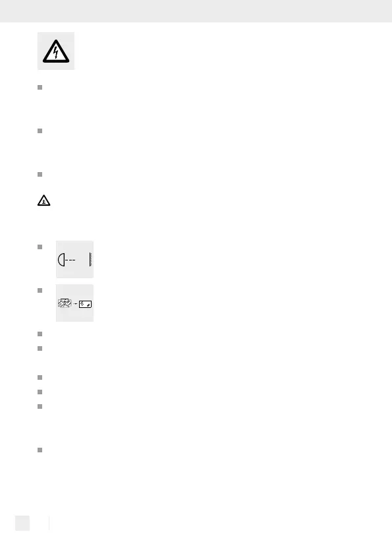Image resolution: width=392 pixels, height=542 pixels.
Task: Click the intact glass pane symbol
Action: 85,304
